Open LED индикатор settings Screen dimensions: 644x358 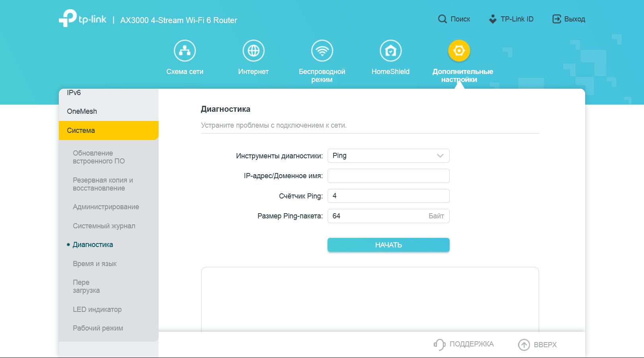pyautogui.click(x=97, y=309)
